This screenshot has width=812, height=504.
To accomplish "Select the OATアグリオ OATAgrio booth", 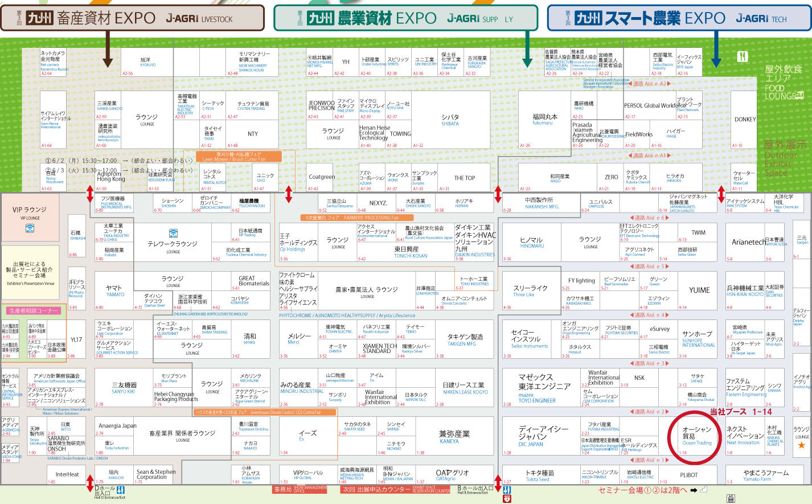I will pos(454,474).
